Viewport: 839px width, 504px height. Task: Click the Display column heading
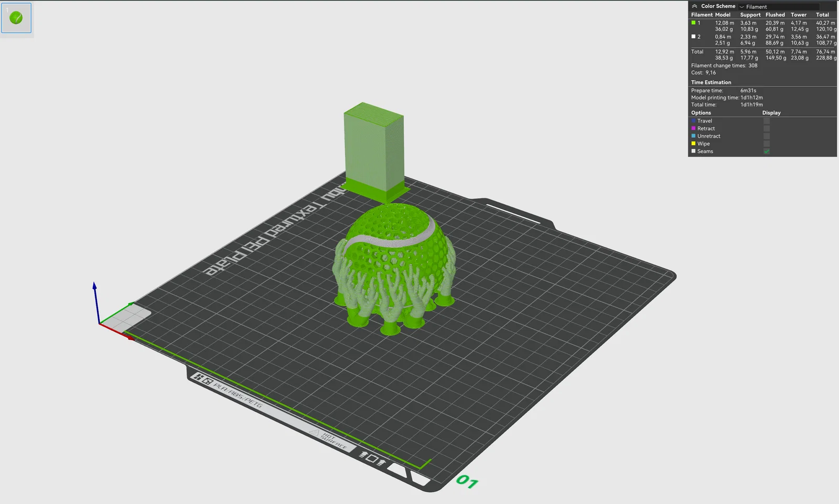point(771,113)
